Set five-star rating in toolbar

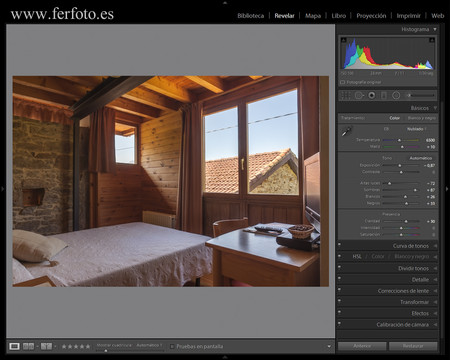pos(88,347)
